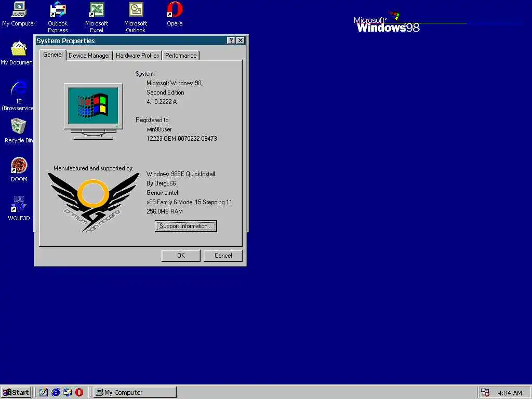Screen dimensions: 532x399
Task: Click the System Properties title bar
Action: [x=130, y=41]
